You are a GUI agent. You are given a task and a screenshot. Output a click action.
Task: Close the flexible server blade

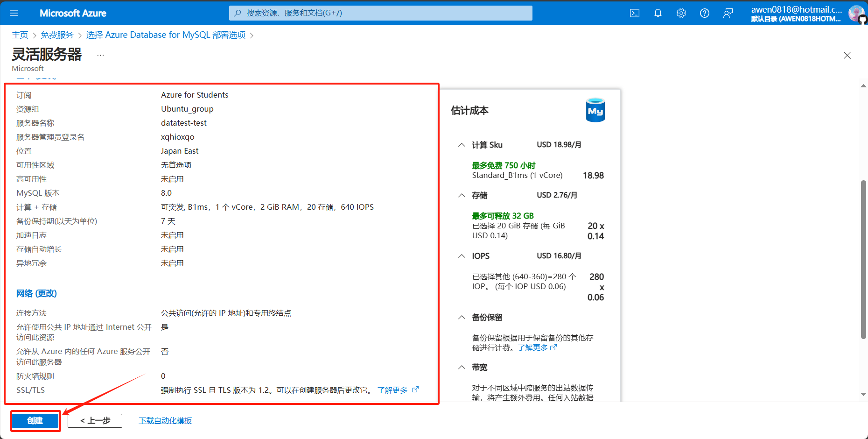click(847, 56)
